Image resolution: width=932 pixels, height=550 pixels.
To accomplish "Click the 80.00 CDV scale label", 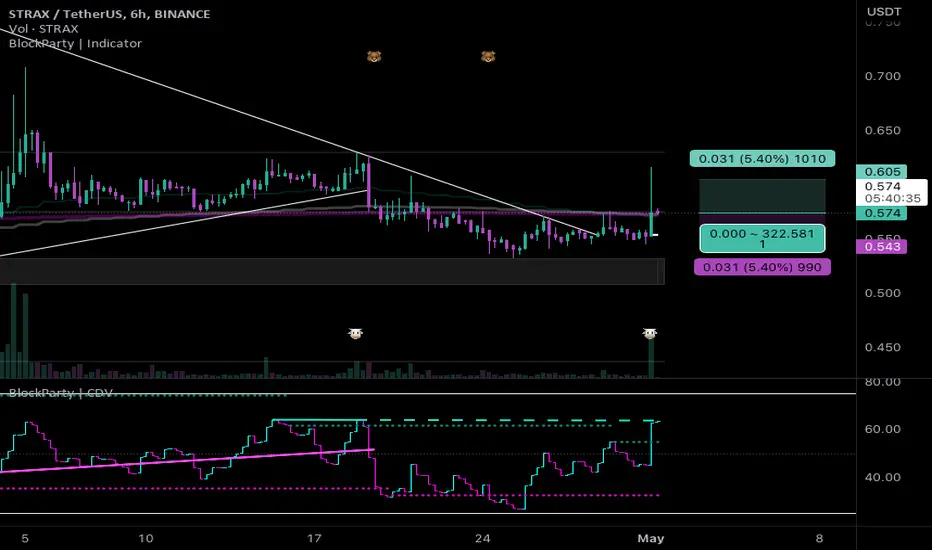I will tap(883, 382).
